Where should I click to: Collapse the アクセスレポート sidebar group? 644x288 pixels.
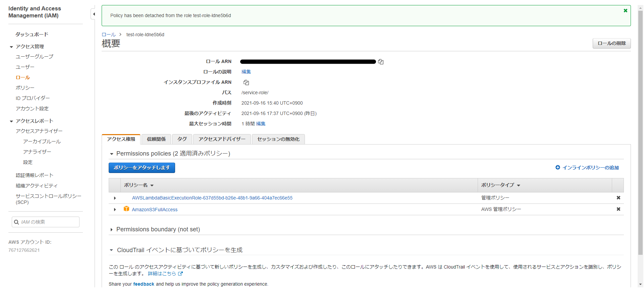pyautogui.click(x=11, y=121)
